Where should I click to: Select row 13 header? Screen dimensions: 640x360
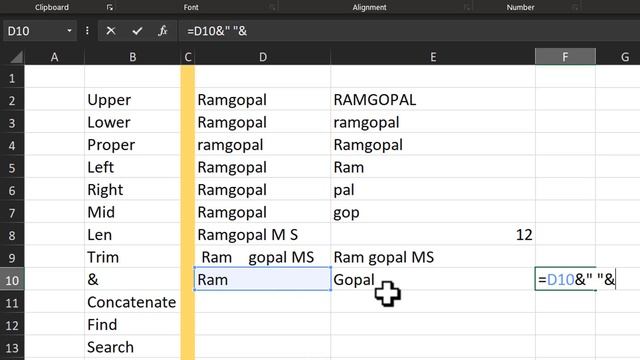click(x=12, y=348)
